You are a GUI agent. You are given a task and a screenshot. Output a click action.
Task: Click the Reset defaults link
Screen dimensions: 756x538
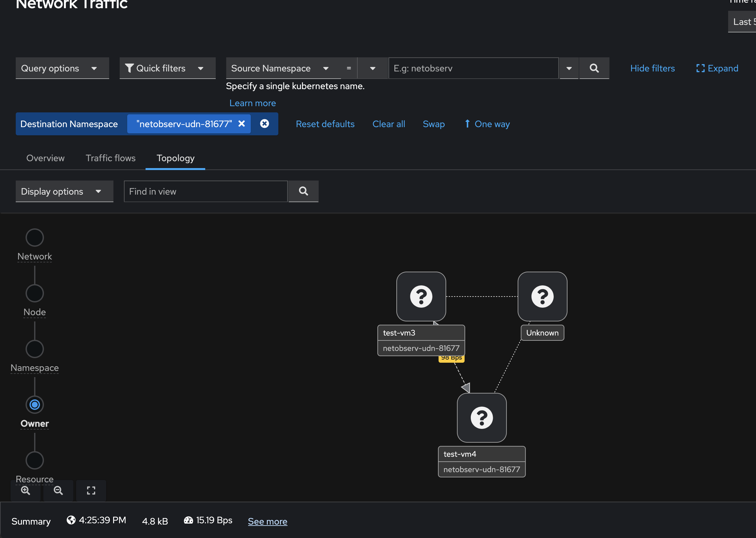tap(325, 124)
